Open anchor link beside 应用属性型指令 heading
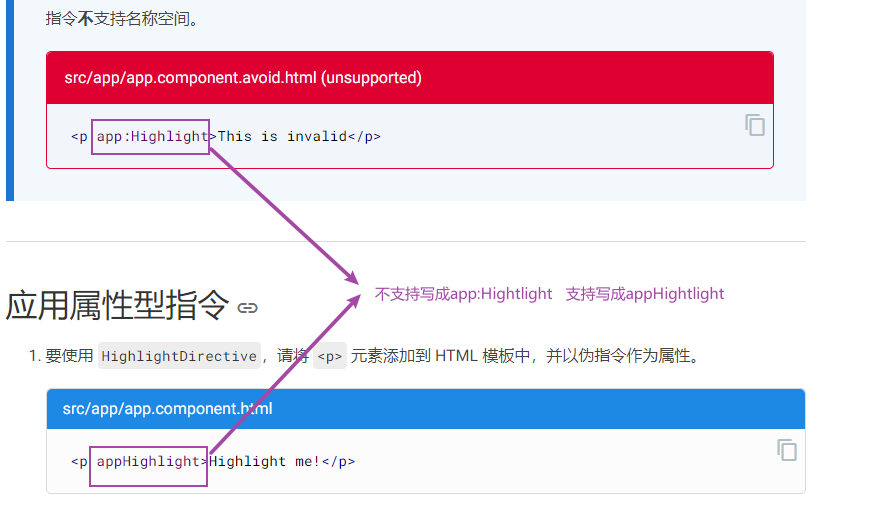Screen dimensions: 889x509 click(x=247, y=308)
